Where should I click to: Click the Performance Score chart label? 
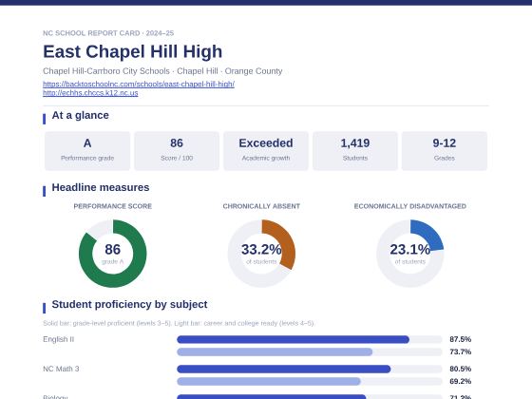[113, 206]
